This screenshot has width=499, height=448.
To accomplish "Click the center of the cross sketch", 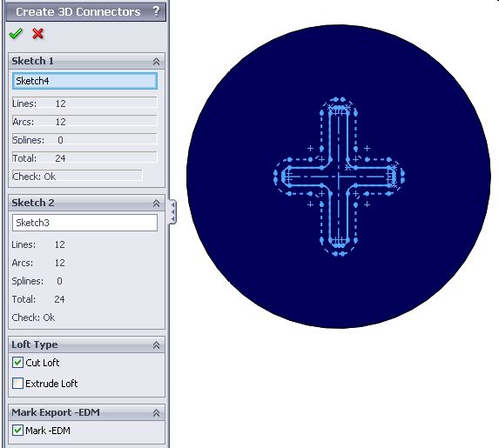I will coord(339,177).
